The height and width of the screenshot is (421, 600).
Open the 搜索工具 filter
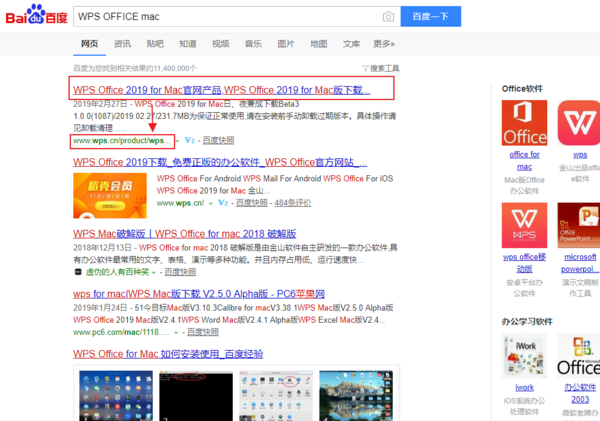[381, 69]
